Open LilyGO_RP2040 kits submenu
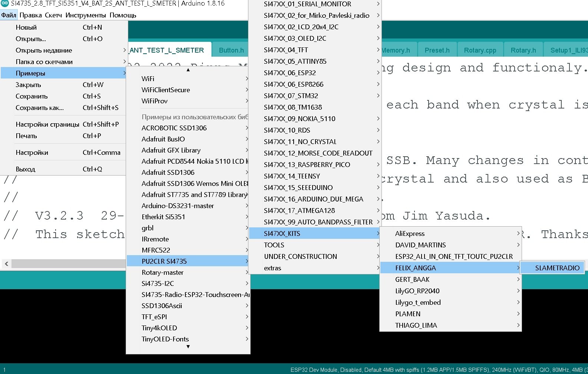 [x=451, y=291]
